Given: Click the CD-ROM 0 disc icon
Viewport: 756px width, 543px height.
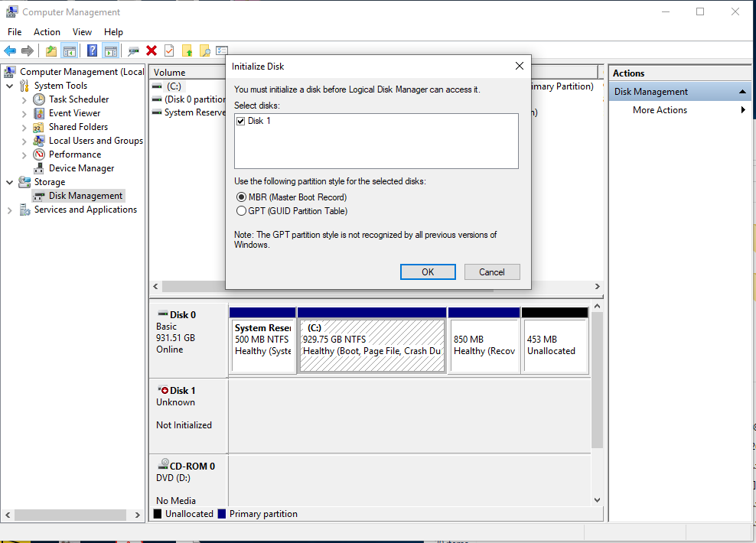Looking at the screenshot, I should 164,464.
